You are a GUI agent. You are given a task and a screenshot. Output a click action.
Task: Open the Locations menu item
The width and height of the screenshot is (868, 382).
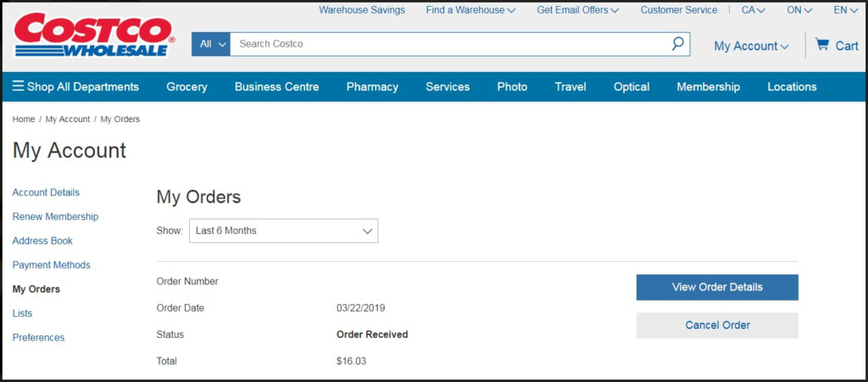click(x=792, y=86)
